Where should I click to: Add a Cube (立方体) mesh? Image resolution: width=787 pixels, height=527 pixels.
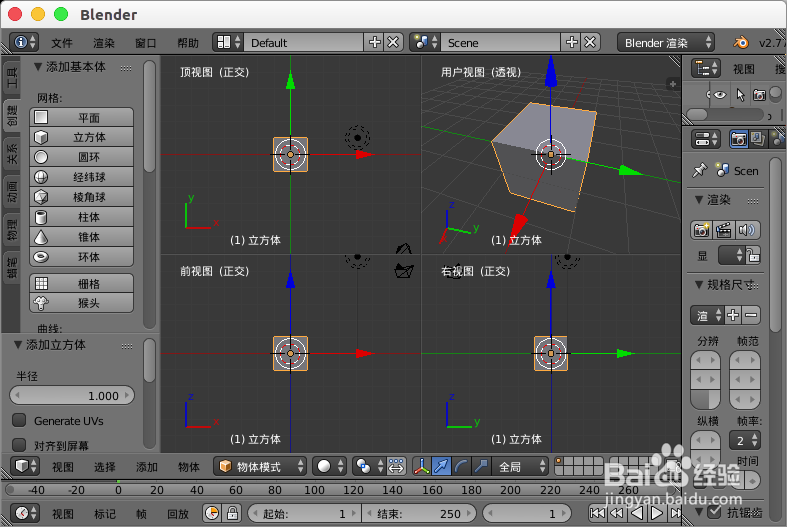click(x=82, y=137)
